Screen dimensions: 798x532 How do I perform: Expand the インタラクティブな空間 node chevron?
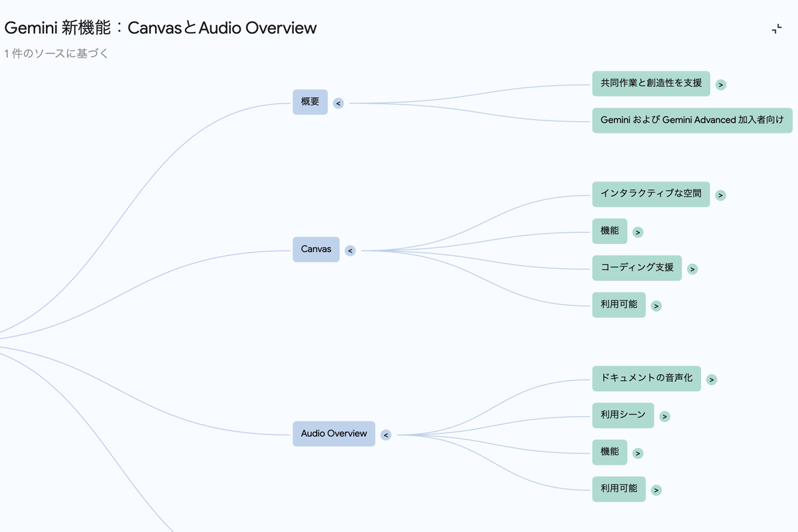pyautogui.click(x=721, y=196)
